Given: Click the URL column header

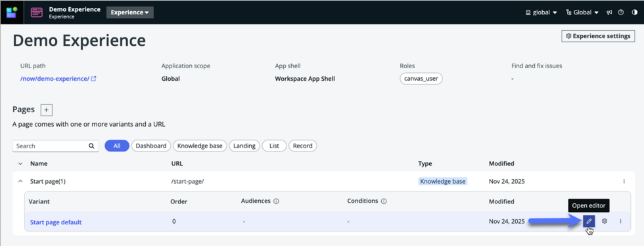Looking at the screenshot, I should tap(177, 163).
